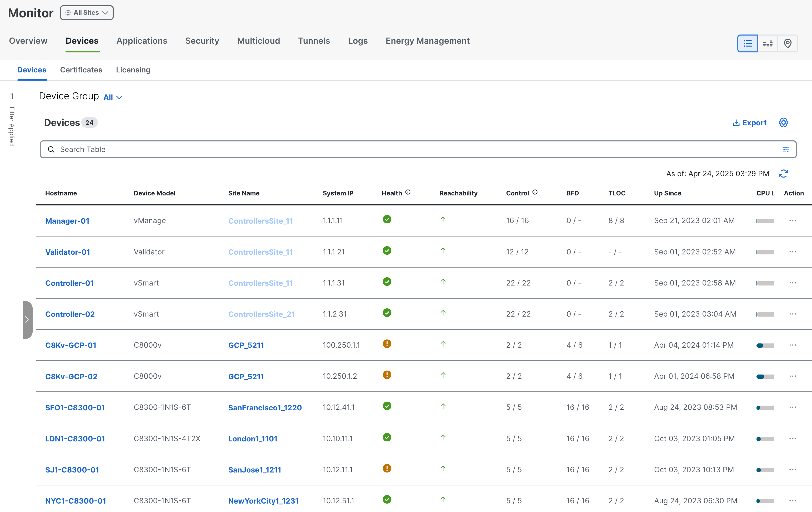Click the Search Table input field
Viewport: 812px width, 512px height.
[x=418, y=149]
